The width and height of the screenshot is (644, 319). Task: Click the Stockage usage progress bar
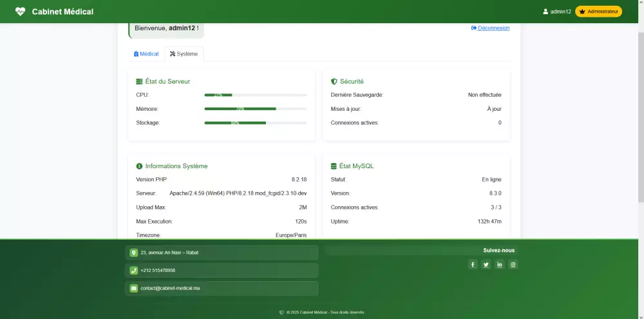tap(256, 122)
